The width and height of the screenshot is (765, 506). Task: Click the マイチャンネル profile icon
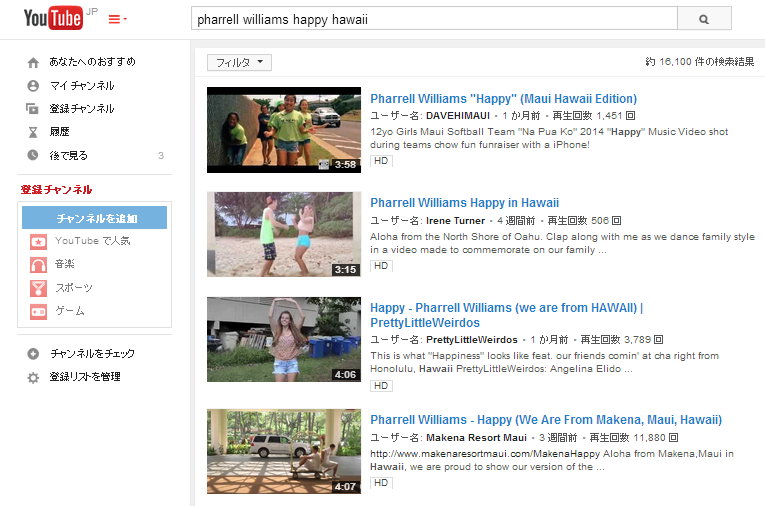click(33, 85)
